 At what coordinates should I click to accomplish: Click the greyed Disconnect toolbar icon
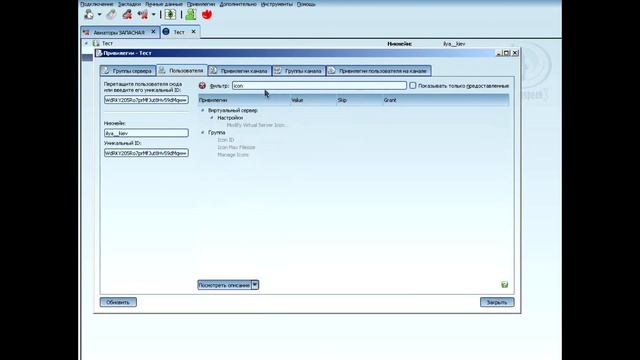(111, 15)
